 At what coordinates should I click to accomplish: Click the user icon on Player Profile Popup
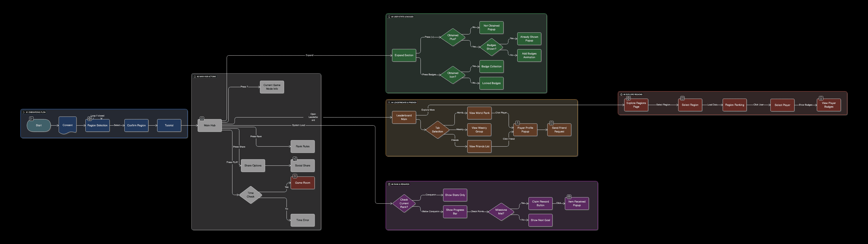point(518,123)
